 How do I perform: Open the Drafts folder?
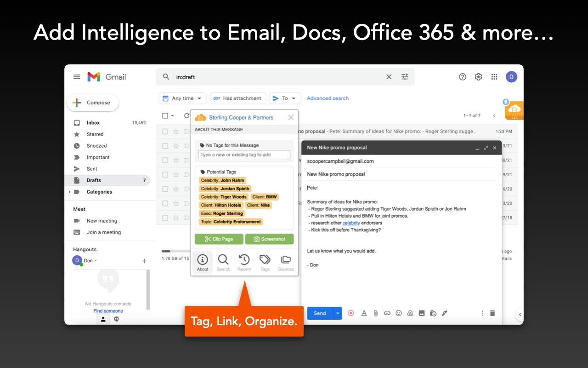click(x=107, y=180)
